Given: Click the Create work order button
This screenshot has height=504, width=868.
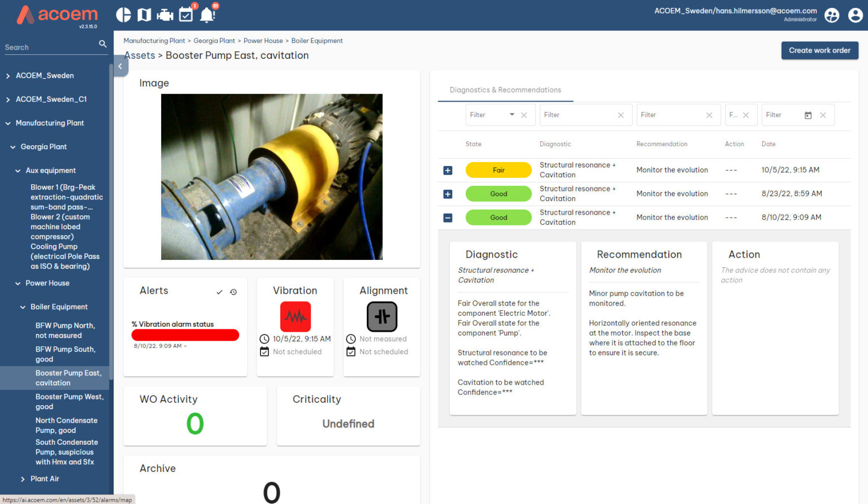Looking at the screenshot, I should pos(819,50).
